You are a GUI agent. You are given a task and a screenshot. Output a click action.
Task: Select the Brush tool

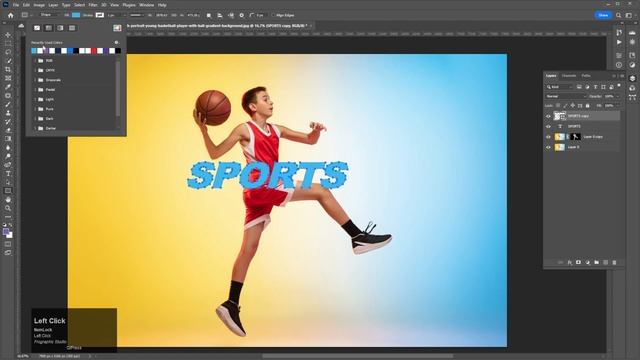click(x=8, y=104)
